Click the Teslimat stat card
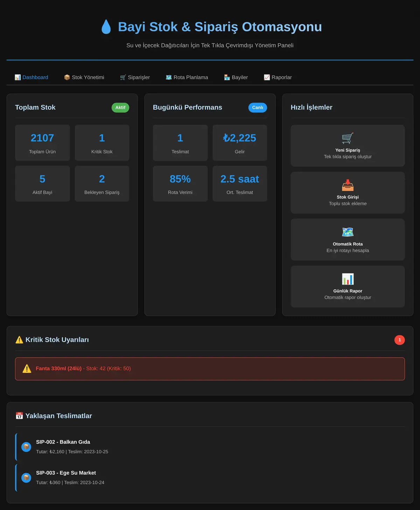 (x=180, y=143)
